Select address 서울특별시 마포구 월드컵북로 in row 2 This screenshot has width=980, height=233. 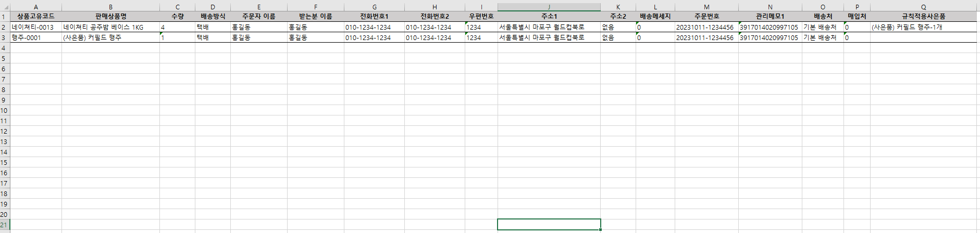pos(549,27)
